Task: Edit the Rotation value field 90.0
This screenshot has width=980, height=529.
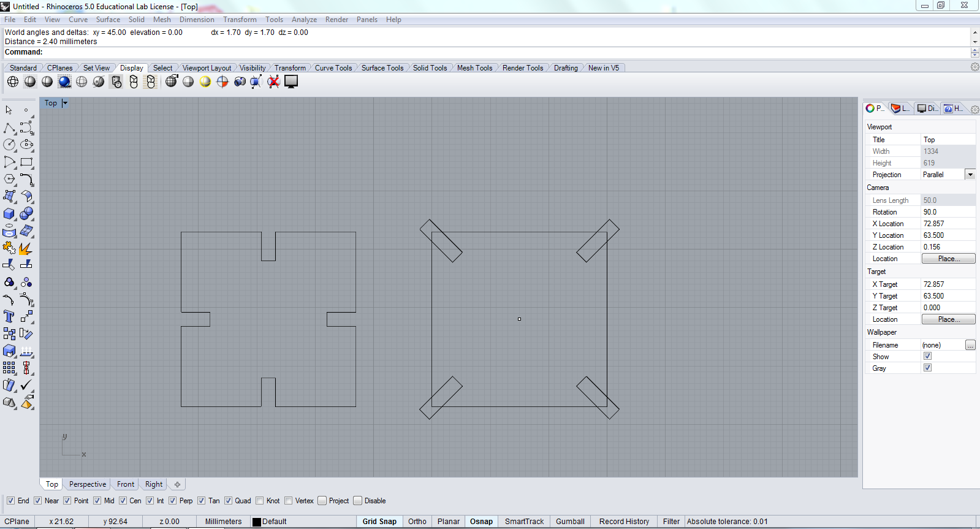Action: click(x=948, y=212)
